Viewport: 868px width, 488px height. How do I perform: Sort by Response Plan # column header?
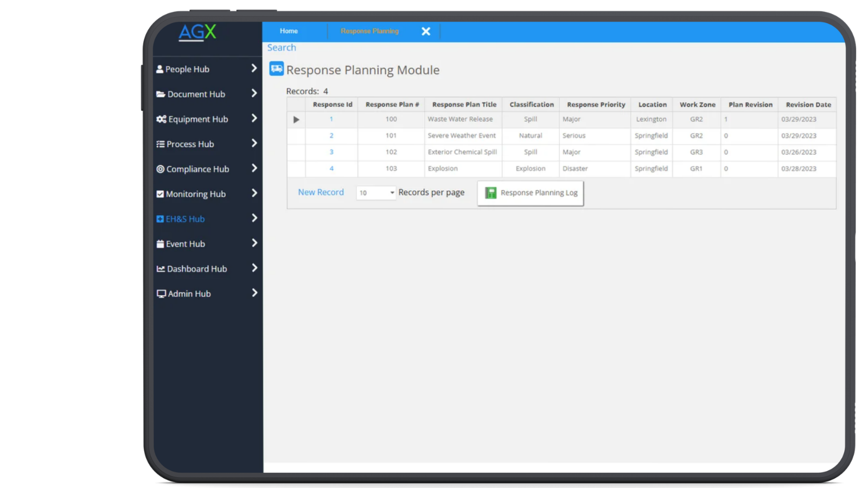click(392, 105)
